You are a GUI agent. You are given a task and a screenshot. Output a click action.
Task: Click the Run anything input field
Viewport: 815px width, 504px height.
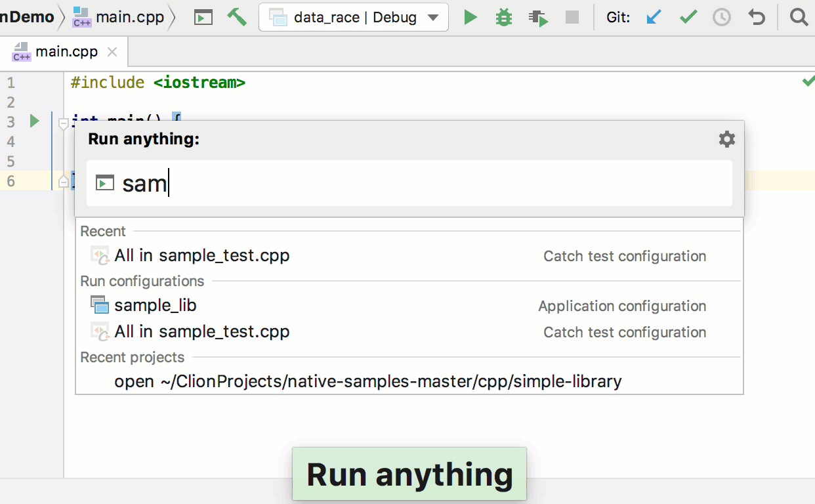(420, 183)
